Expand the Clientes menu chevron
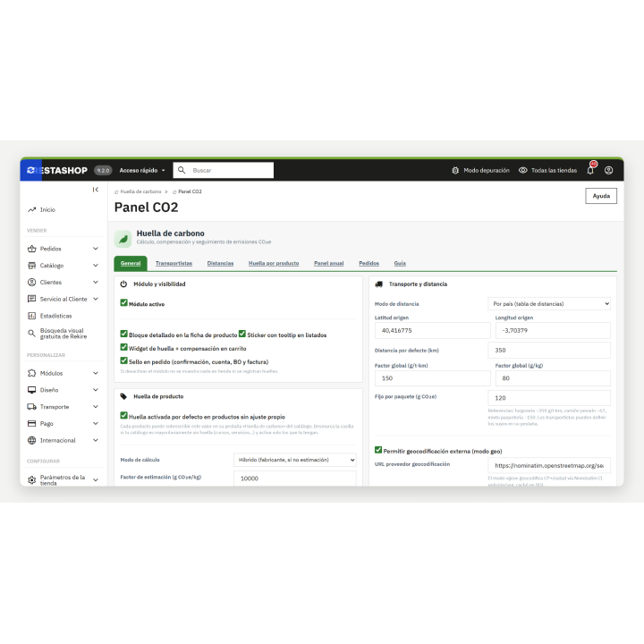 pos(96,282)
